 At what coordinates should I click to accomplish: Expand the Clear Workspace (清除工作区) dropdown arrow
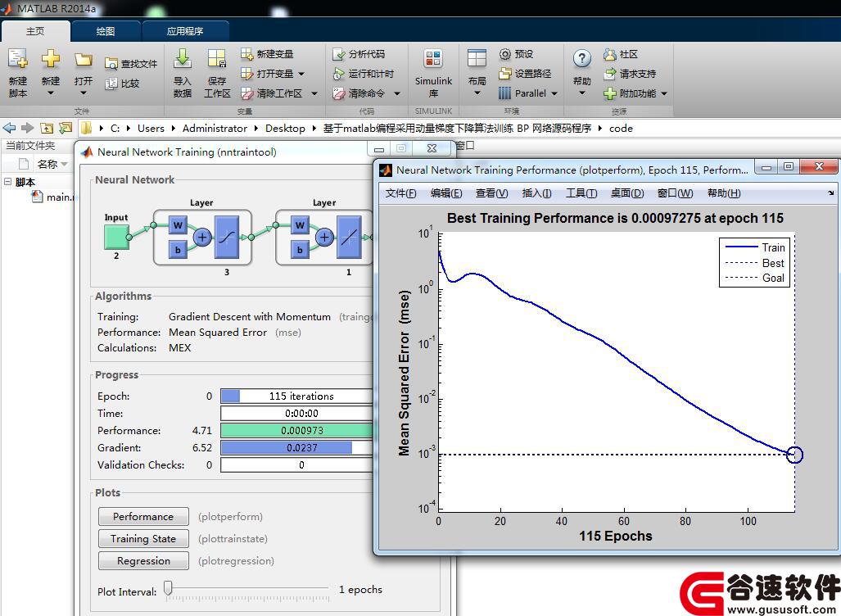(x=314, y=93)
